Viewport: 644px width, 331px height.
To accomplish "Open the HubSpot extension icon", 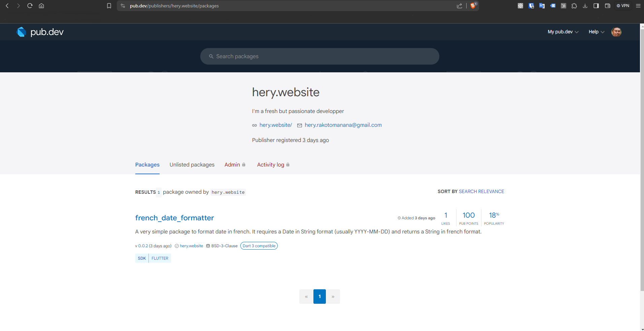I will click(x=564, y=6).
